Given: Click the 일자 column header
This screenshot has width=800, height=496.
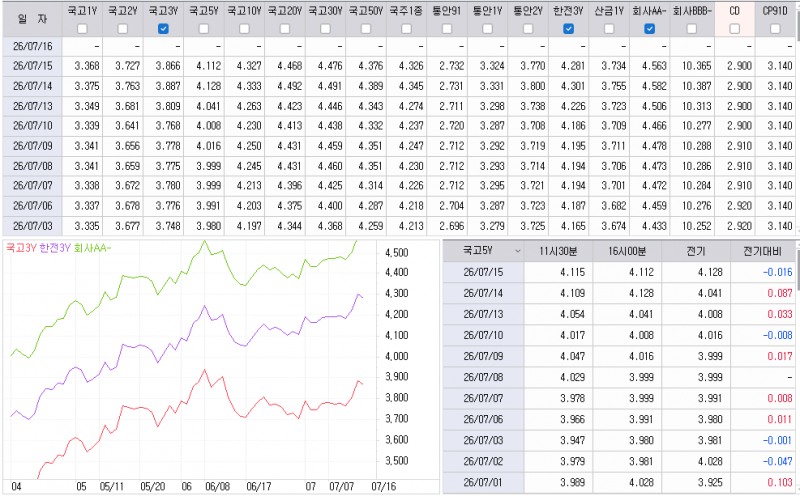Looking at the screenshot, I should (x=32, y=19).
